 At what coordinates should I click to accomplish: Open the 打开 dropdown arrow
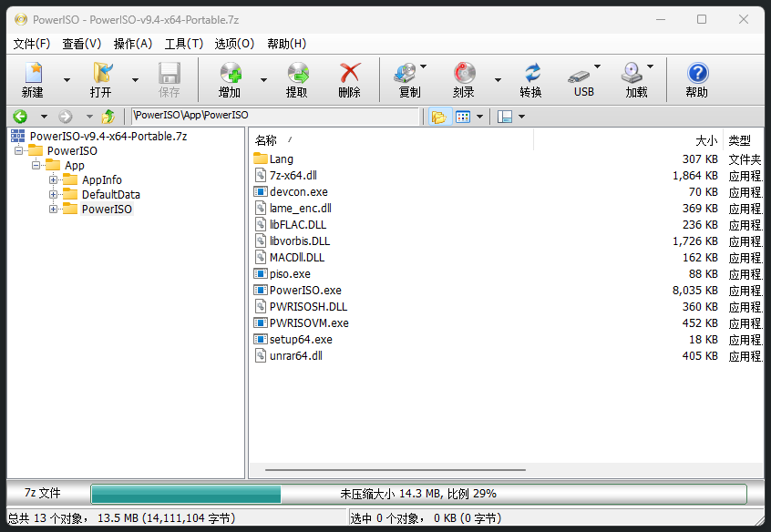tap(135, 79)
